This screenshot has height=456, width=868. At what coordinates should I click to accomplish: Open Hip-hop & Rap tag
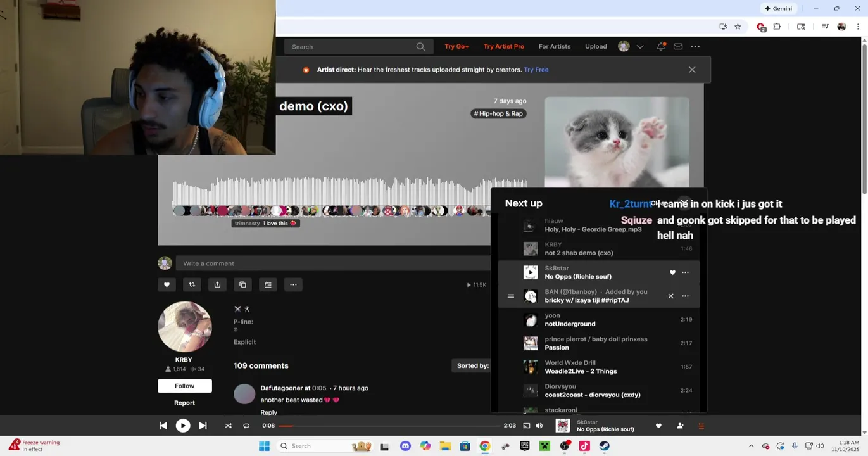coord(499,113)
